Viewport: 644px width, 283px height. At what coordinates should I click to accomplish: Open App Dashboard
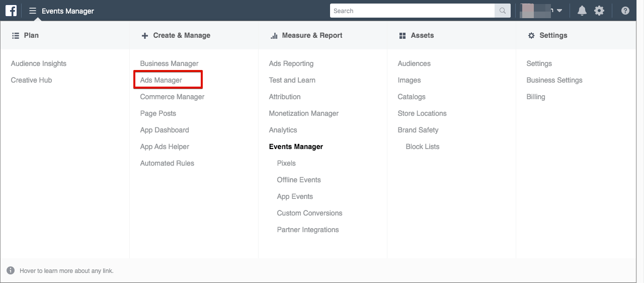165,130
